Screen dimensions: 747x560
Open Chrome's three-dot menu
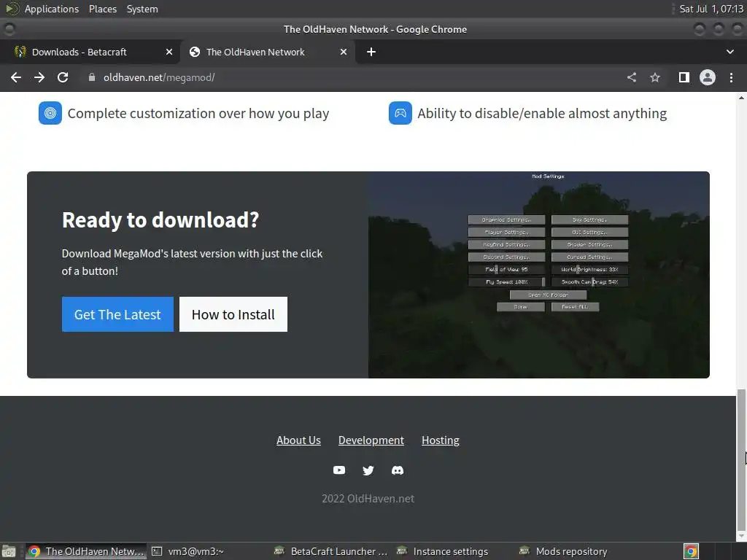pyautogui.click(x=731, y=77)
